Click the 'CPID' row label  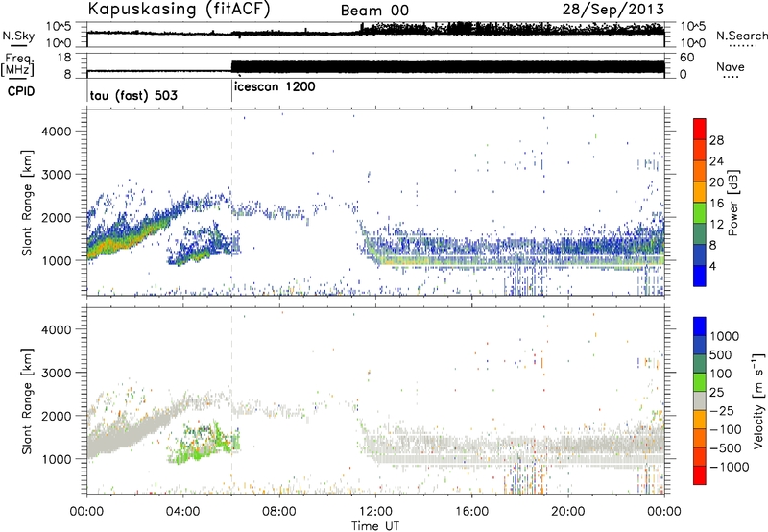click(x=21, y=91)
